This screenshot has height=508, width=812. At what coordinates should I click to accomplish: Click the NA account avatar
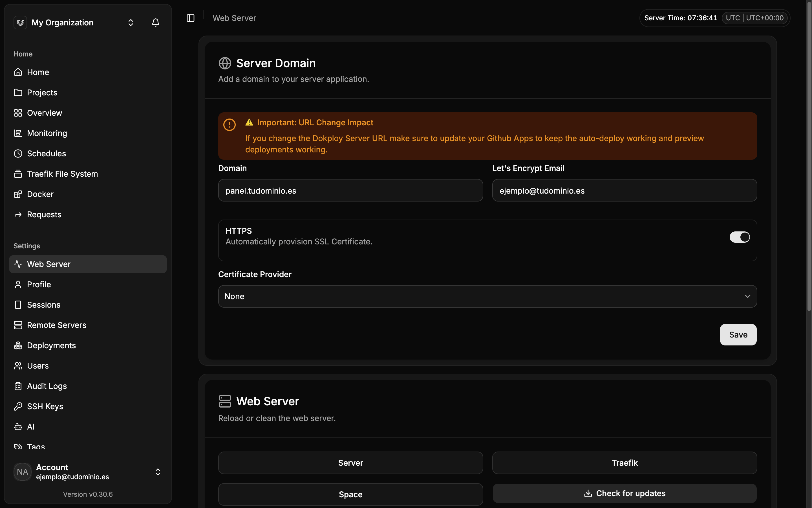tap(23, 472)
